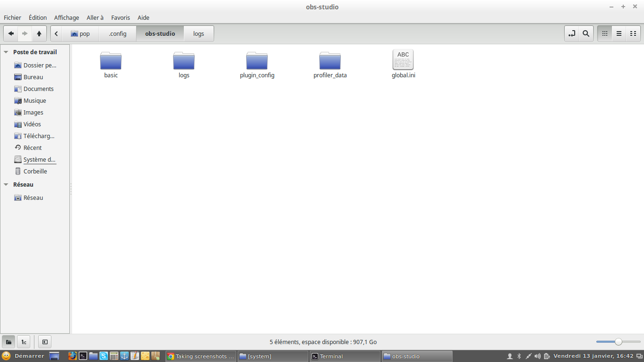Open the user applet in tray

510,356
